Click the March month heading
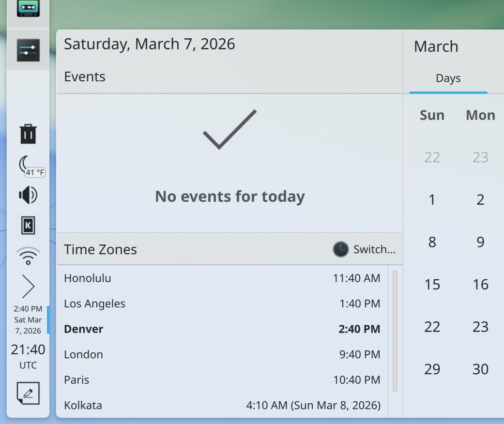 pos(436,46)
